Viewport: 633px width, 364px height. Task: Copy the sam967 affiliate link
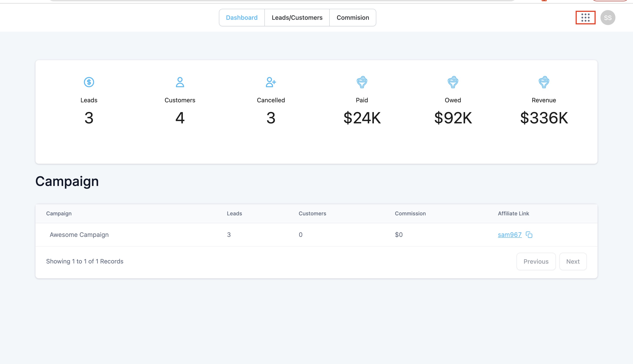529,235
